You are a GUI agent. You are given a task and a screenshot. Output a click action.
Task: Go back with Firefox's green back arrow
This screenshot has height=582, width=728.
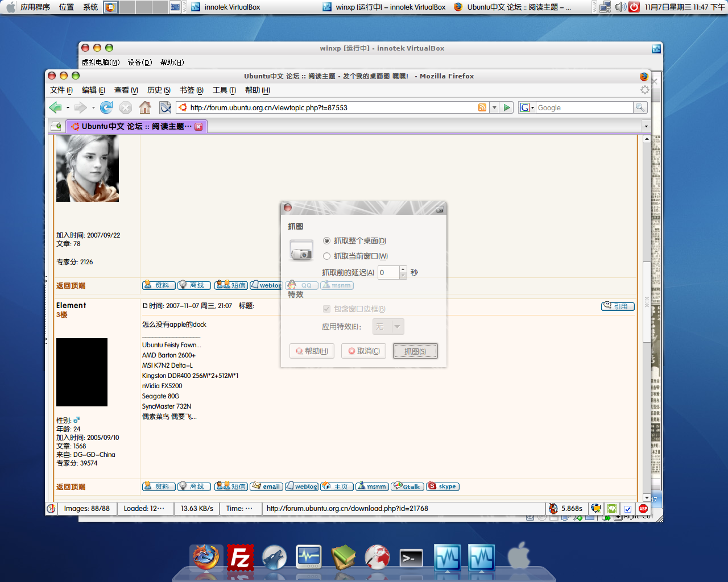(55, 107)
